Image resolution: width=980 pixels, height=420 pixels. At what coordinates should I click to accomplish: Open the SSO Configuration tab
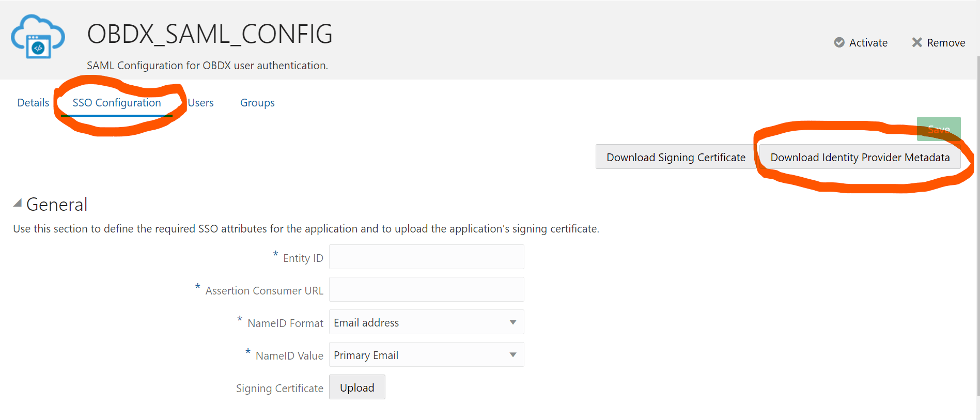point(116,102)
